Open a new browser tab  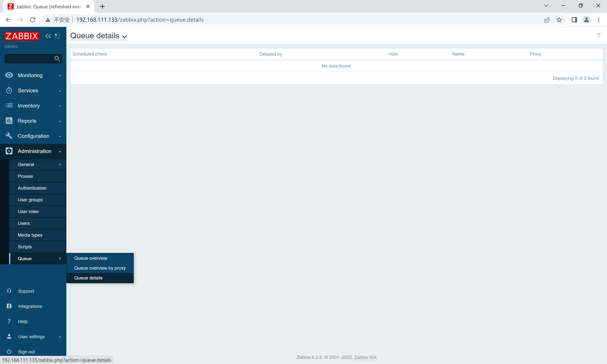(x=103, y=7)
